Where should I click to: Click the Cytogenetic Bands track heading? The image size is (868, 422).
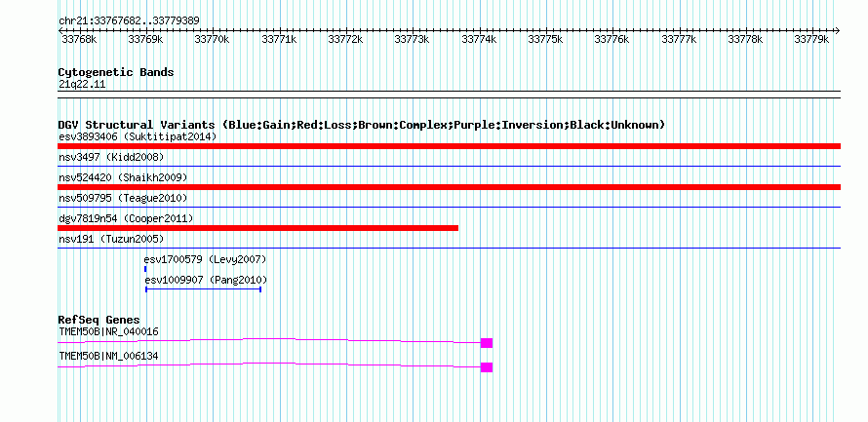pos(116,72)
